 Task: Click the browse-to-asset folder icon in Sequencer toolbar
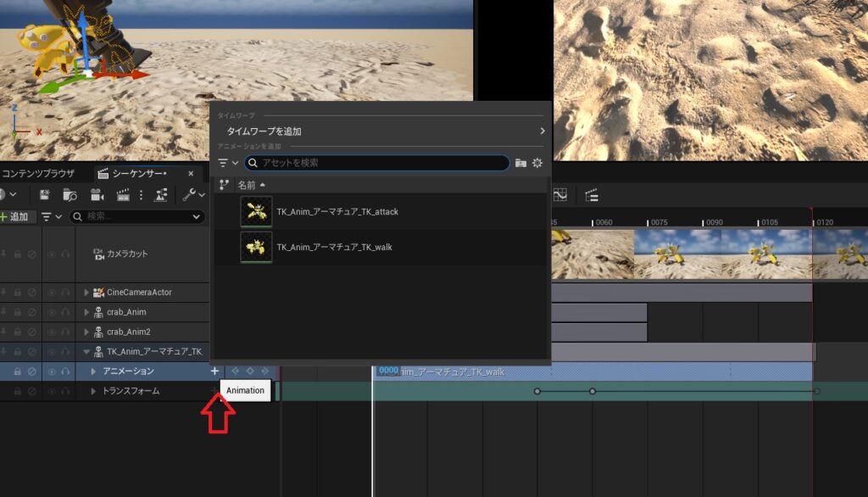[x=70, y=195]
